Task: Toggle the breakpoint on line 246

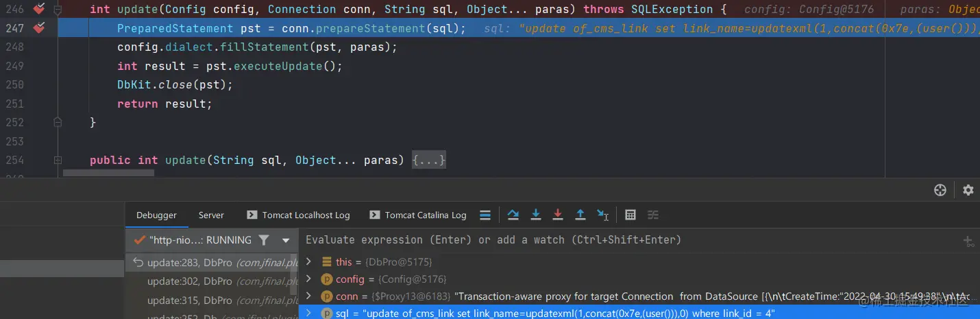Action: pos(39,9)
